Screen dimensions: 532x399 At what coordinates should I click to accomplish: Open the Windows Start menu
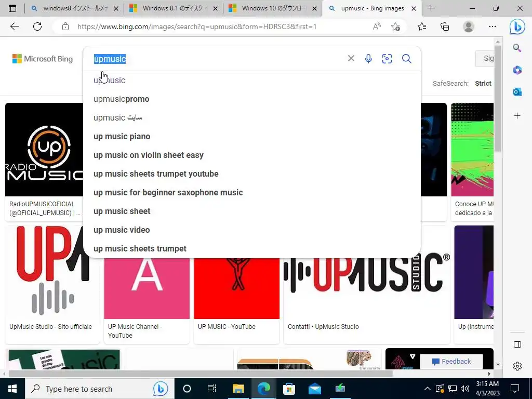click(12, 389)
